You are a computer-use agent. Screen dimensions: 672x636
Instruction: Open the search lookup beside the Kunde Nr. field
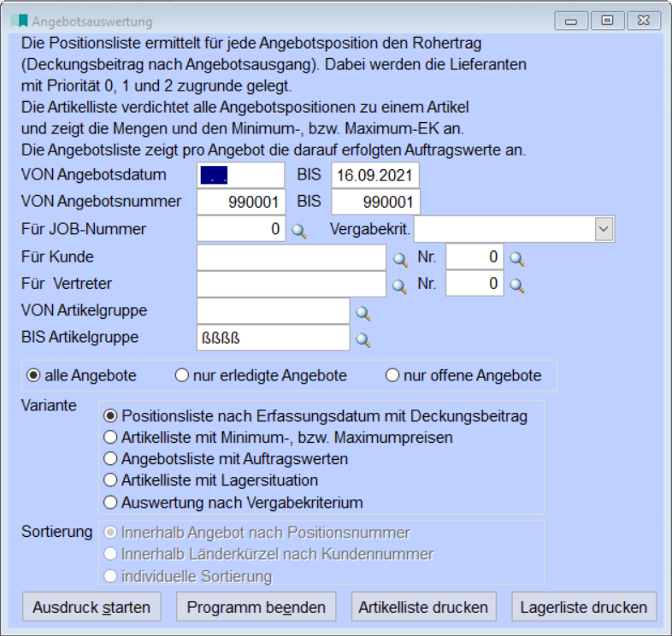(517, 258)
